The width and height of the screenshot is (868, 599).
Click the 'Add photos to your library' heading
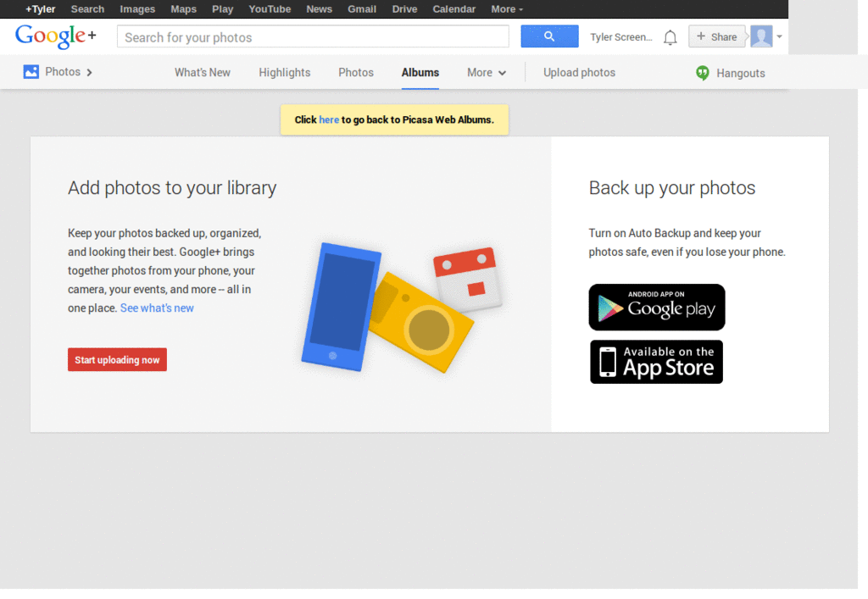point(172,188)
